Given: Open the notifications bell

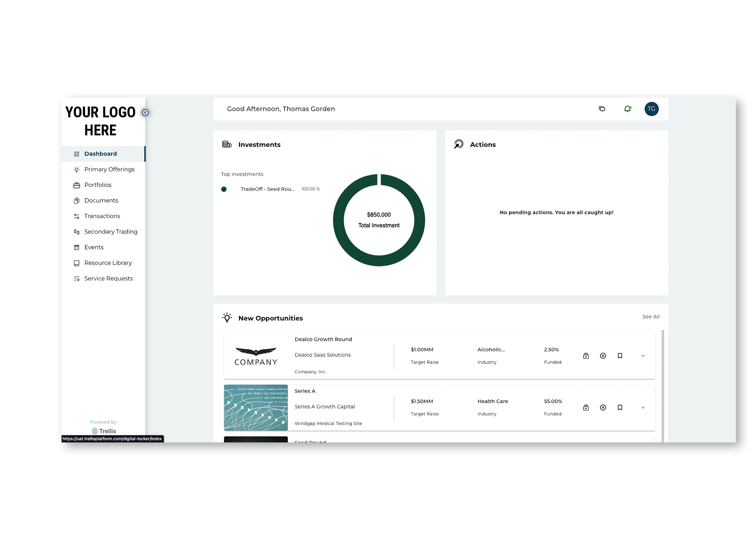Looking at the screenshot, I should (627, 109).
